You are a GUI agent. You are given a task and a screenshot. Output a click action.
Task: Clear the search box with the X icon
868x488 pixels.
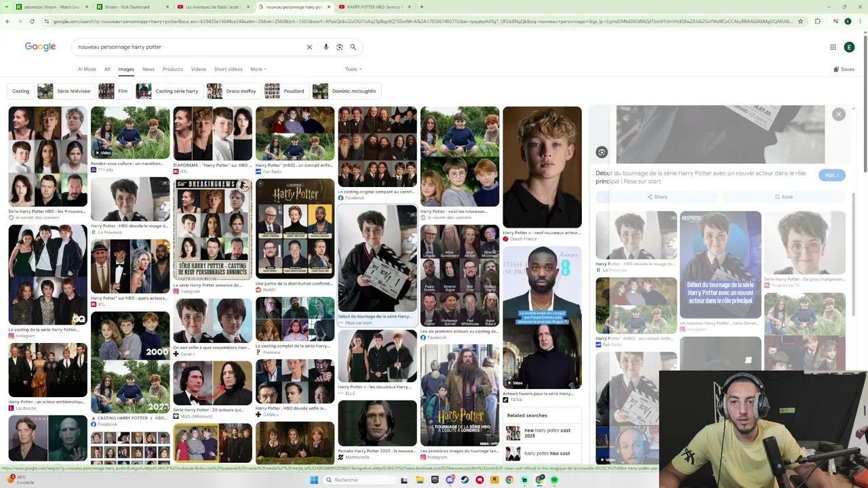click(309, 47)
